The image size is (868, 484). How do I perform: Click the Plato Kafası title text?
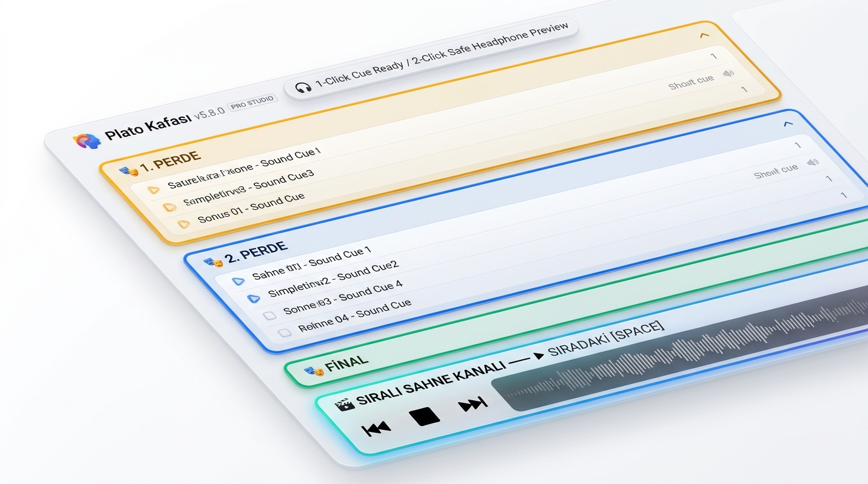coord(148,128)
